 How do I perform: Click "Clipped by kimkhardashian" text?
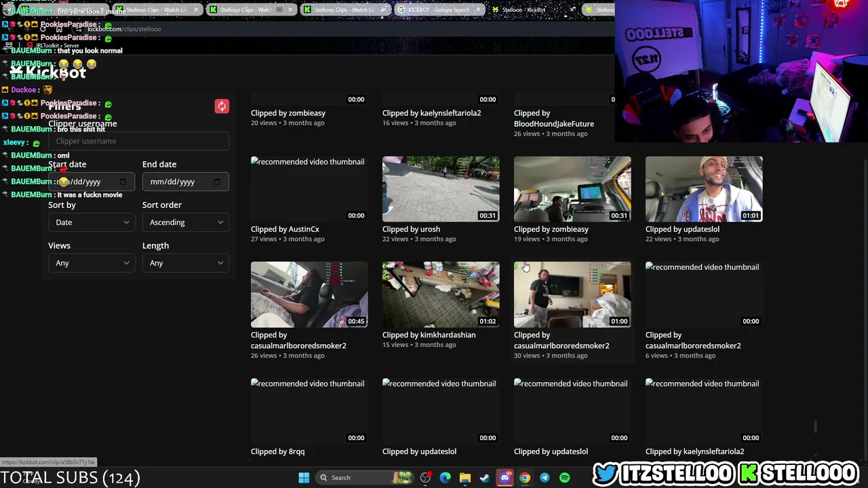(x=429, y=335)
